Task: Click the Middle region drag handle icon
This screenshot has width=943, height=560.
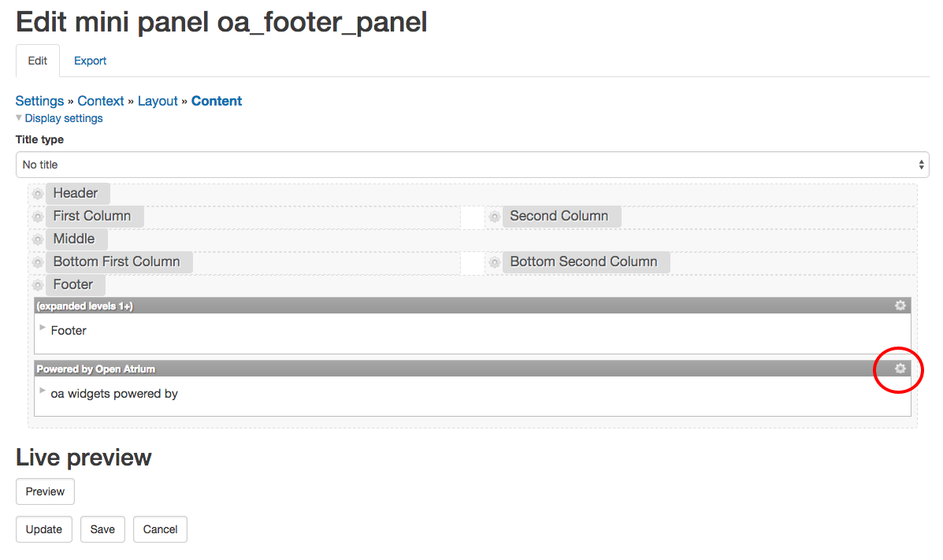Action: [37, 238]
